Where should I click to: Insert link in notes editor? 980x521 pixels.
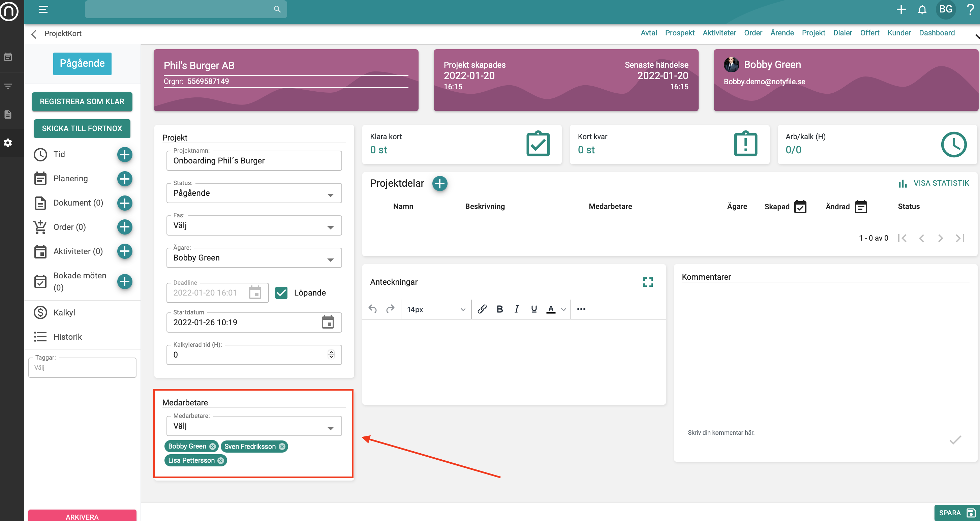coord(482,309)
